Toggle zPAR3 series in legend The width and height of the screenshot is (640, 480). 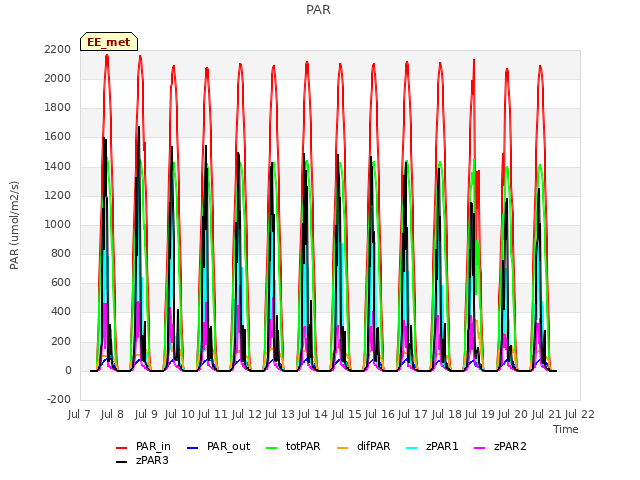143,460
